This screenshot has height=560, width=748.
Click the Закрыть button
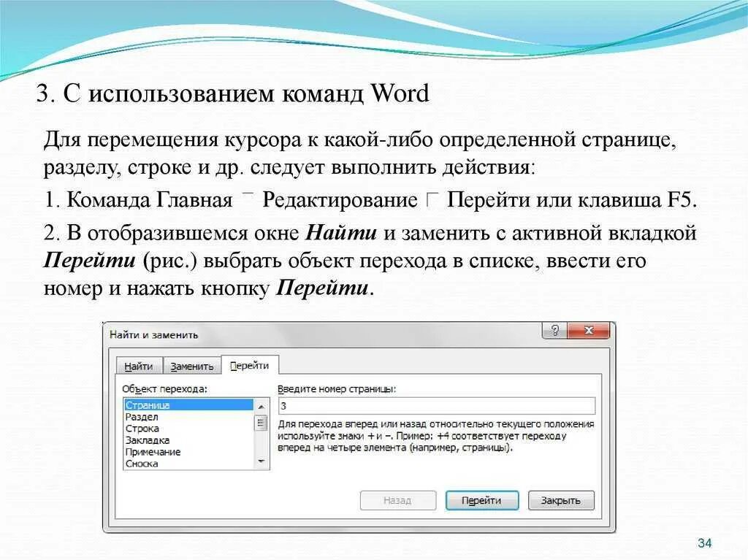tap(561, 500)
